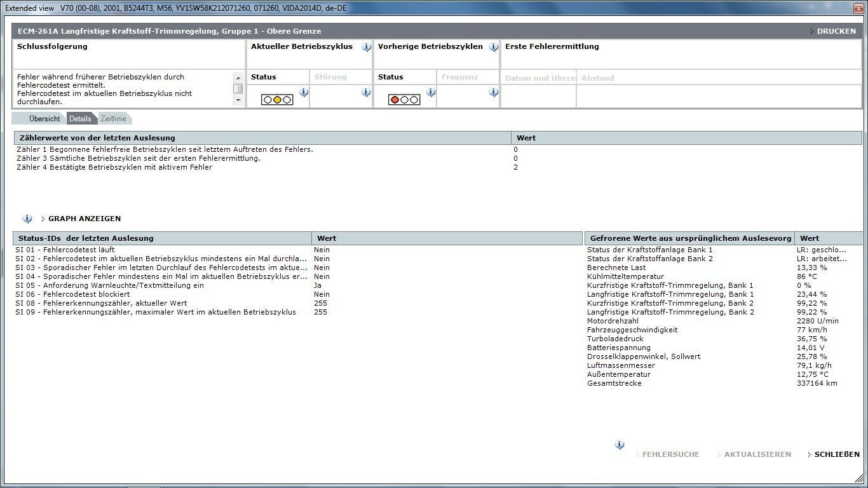Click info icon beside Vorherige Betriebszyklen
Image resolution: width=868 pixels, height=488 pixels.
pos(494,47)
